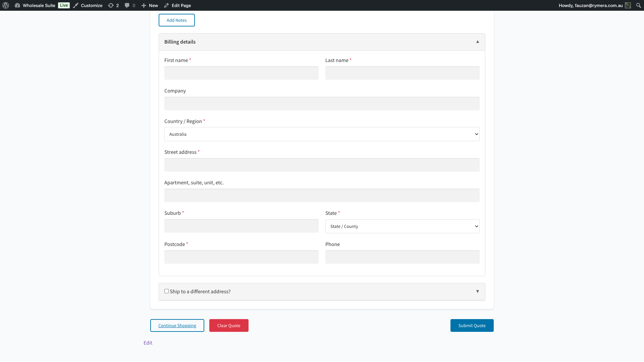
Task: Follow the Continue Shopping link
Action: point(177,325)
